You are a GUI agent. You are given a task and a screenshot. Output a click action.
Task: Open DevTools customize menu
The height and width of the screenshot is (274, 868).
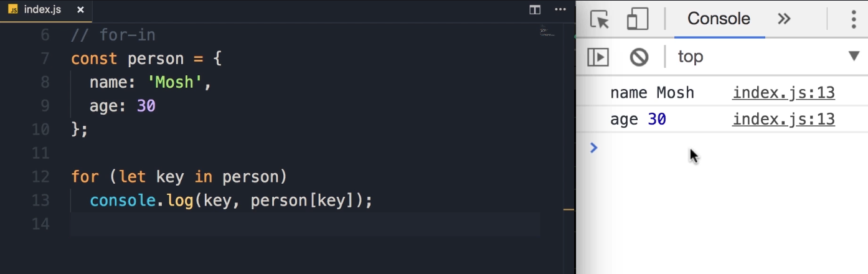[x=854, y=19]
